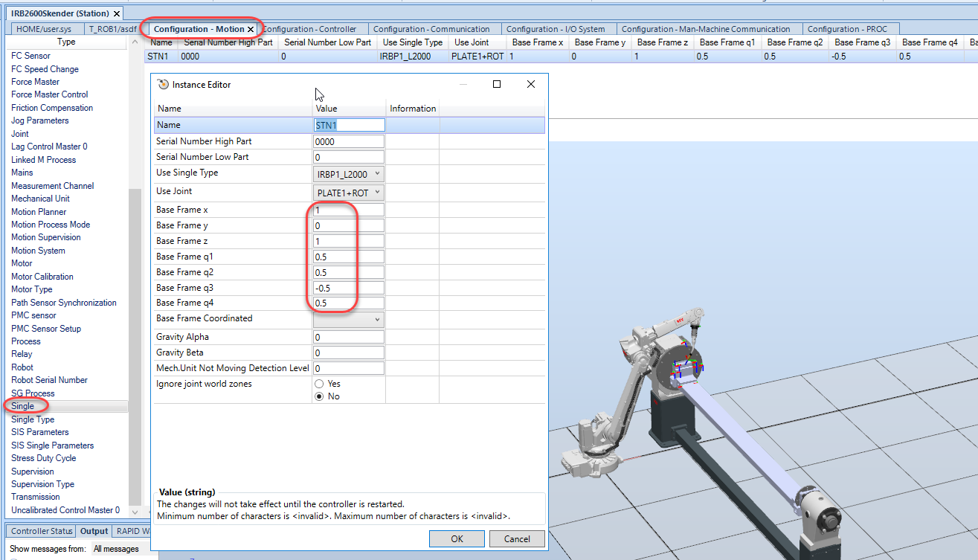The height and width of the screenshot is (560, 978).
Task: Select Single Type in the Type list
Action: click(x=33, y=419)
